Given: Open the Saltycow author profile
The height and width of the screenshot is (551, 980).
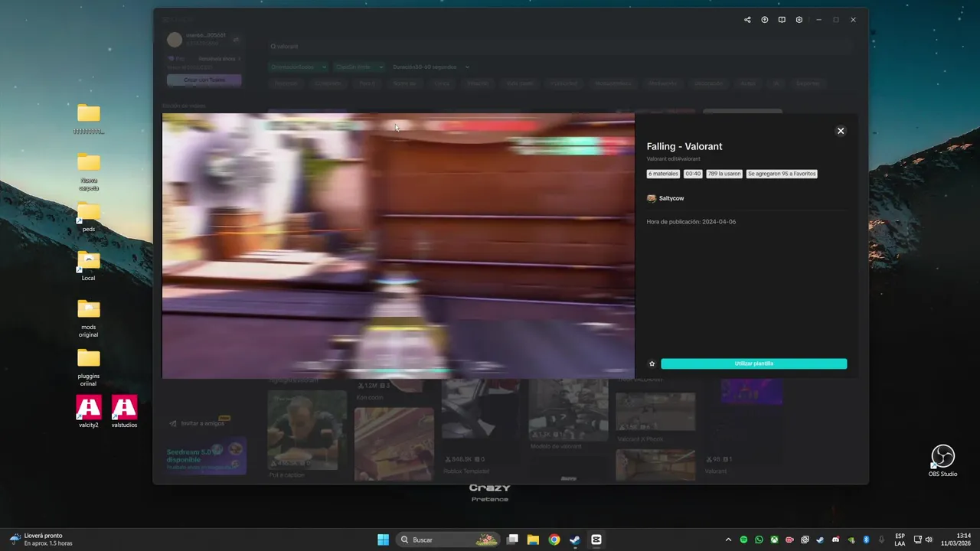Looking at the screenshot, I should pyautogui.click(x=671, y=198).
